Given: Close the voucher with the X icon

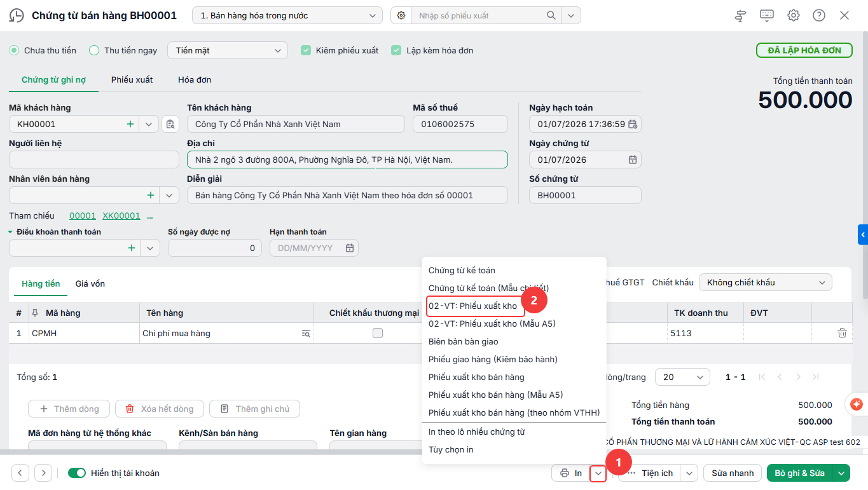Looking at the screenshot, I should pyautogui.click(x=844, y=15).
